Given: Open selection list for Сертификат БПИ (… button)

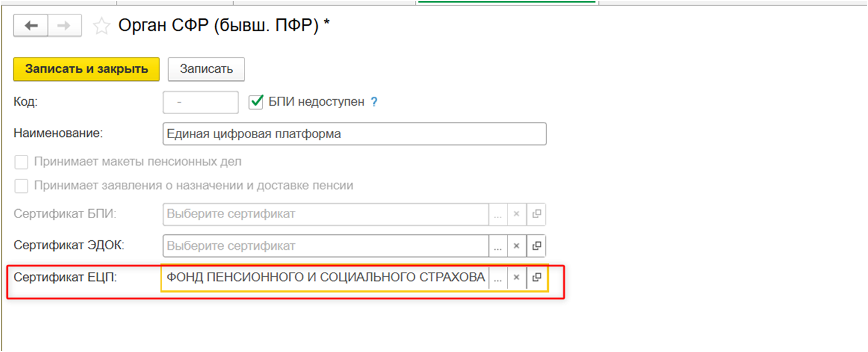Looking at the screenshot, I should pyautogui.click(x=497, y=214).
